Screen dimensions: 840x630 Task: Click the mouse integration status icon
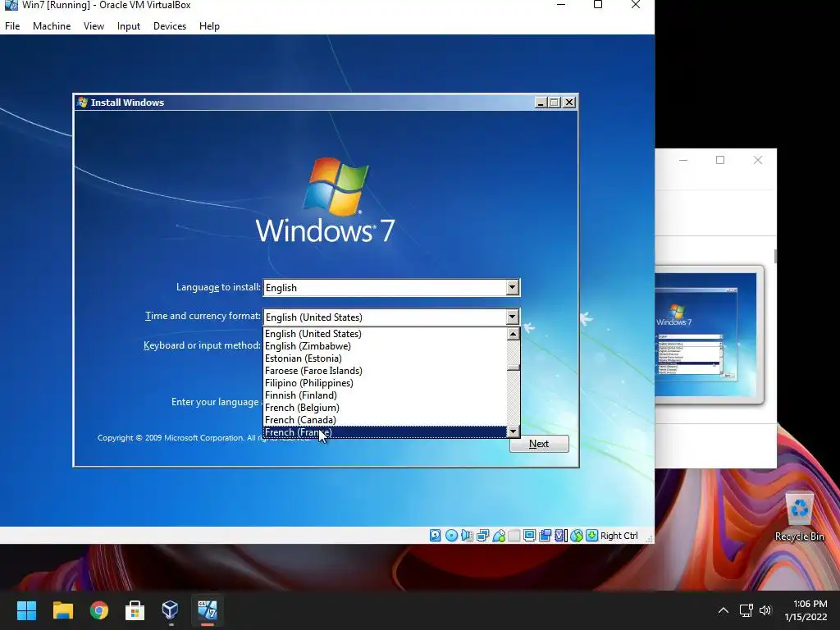click(577, 535)
